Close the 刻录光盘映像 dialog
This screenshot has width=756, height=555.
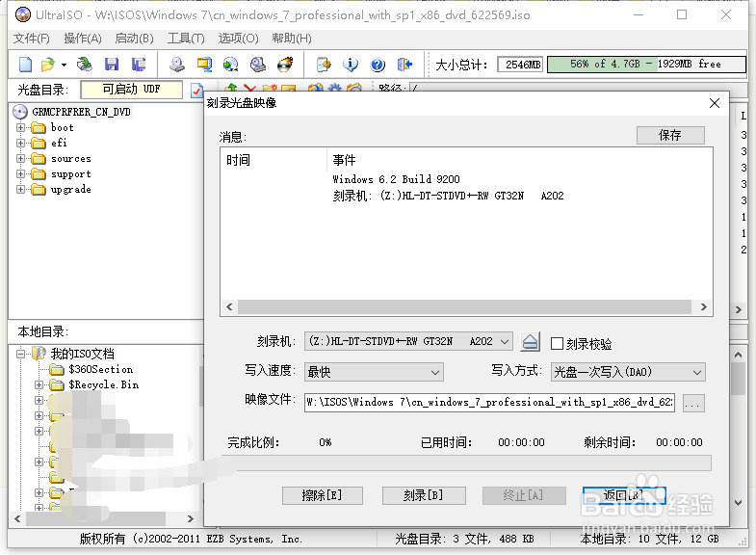click(x=715, y=103)
